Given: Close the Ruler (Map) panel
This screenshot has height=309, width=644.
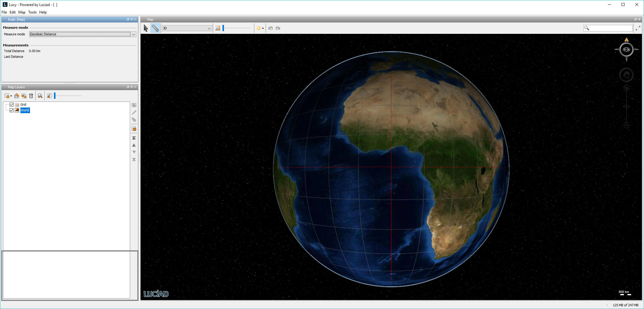Looking at the screenshot, I should (x=135, y=19).
